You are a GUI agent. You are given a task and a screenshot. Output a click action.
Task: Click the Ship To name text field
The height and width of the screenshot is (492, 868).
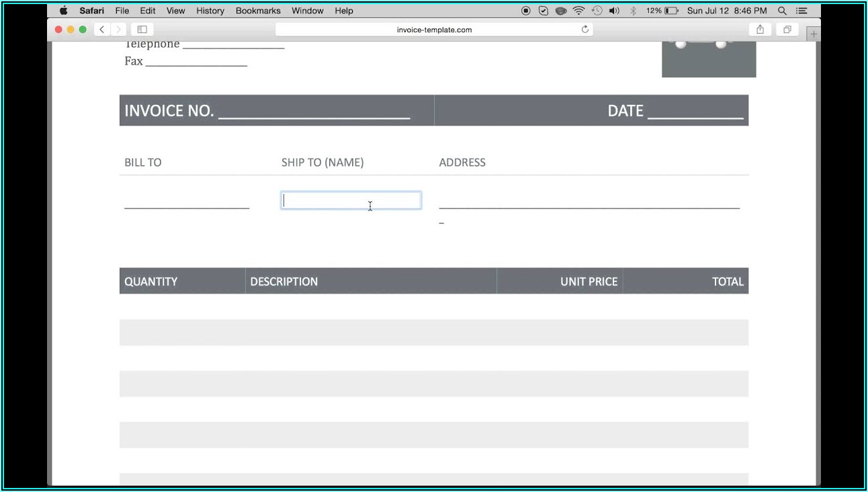351,200
